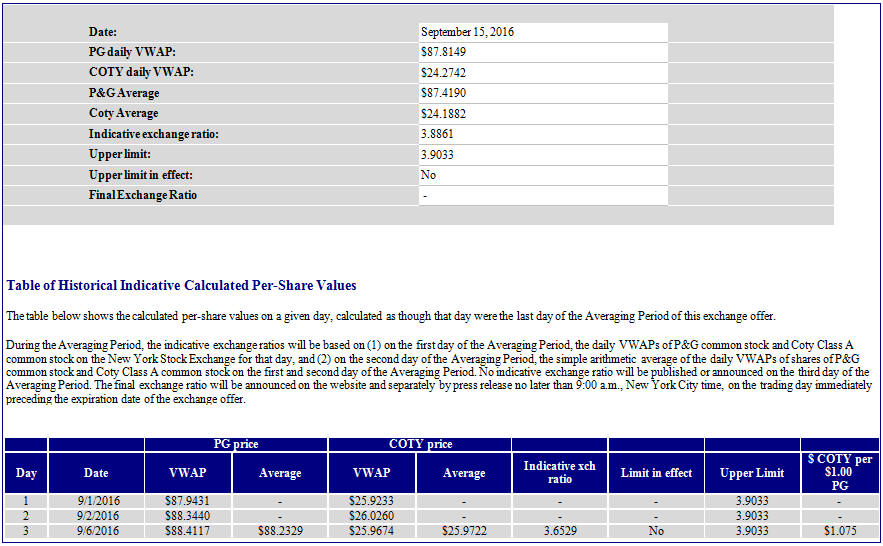Screen dimensions: 883x546
Task: Click the Historical Indicative Per-Share Values heading
Action: [x=181, y=285]
